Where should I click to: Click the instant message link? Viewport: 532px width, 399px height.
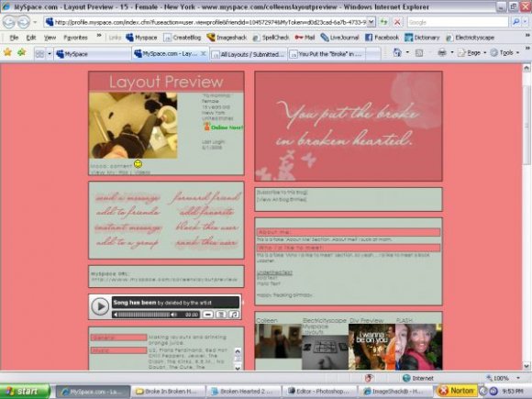coord(127,227)
